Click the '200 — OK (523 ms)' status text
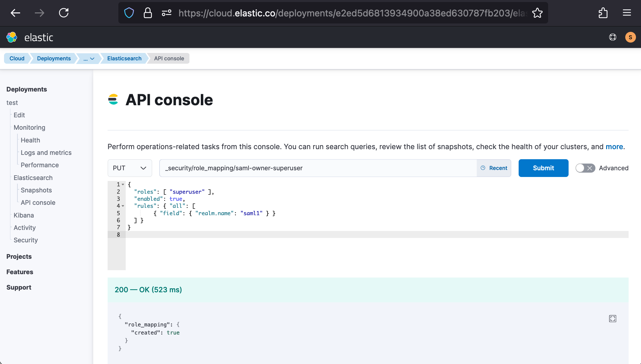The width and height of the screenshot is (641, 364). pos(148,290)
